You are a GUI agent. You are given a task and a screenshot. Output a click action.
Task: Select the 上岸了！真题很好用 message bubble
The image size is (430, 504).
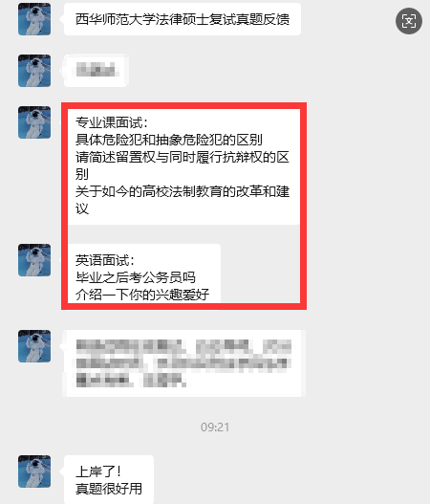pyautogui.click(x=109, y=479)
